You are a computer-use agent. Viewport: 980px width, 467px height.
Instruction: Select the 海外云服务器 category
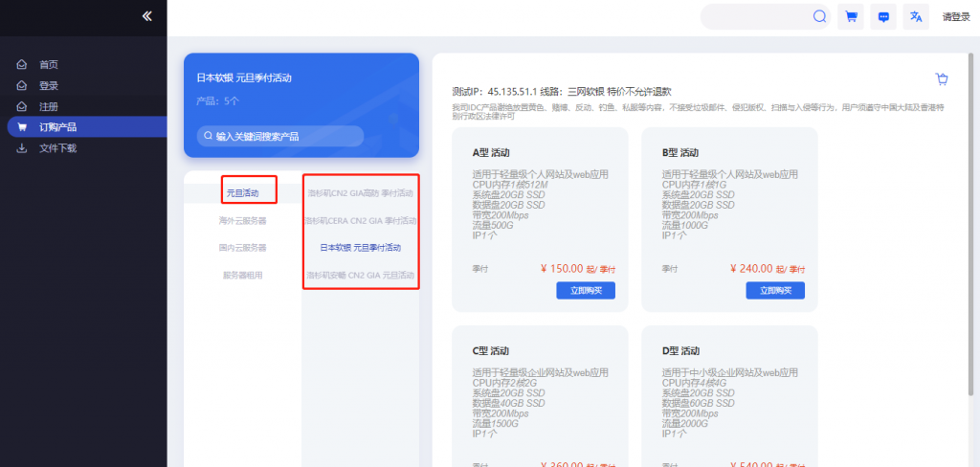(x=242, y=221)
